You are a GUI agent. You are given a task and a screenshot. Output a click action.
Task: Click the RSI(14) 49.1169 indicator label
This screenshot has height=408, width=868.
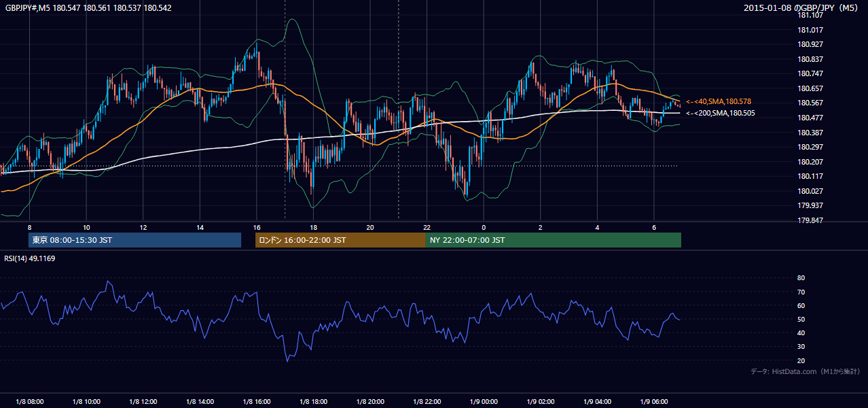coord(30,258)
